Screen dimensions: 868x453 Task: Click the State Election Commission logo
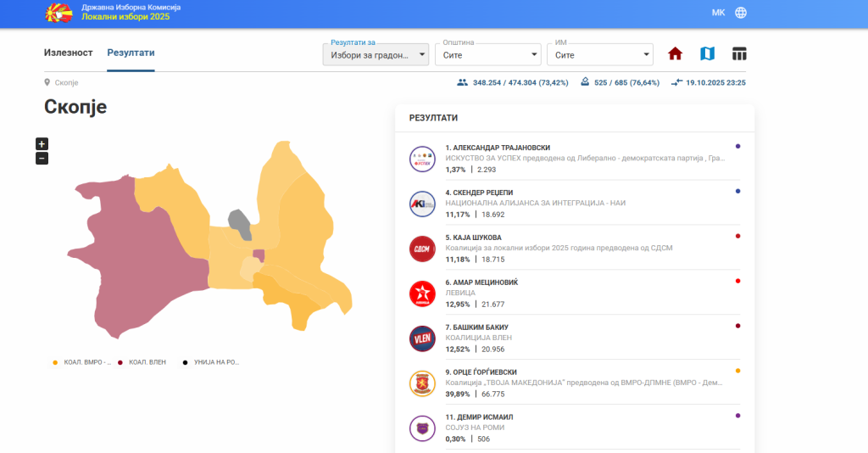coord(58,13)
